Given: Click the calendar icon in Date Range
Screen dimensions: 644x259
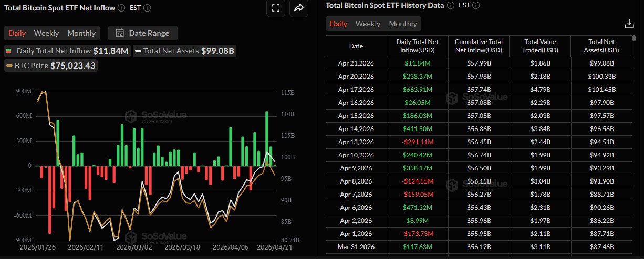Looking at the screenshot, I should [120, 33].
